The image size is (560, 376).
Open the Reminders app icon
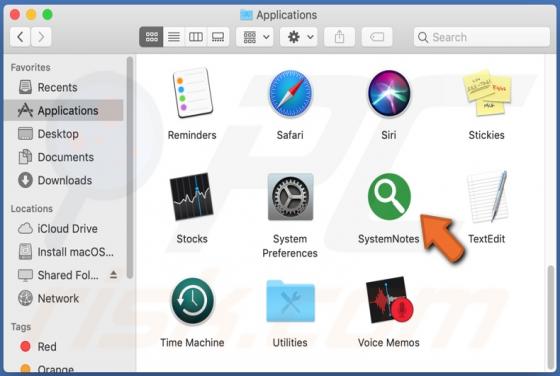click(192, 93)
